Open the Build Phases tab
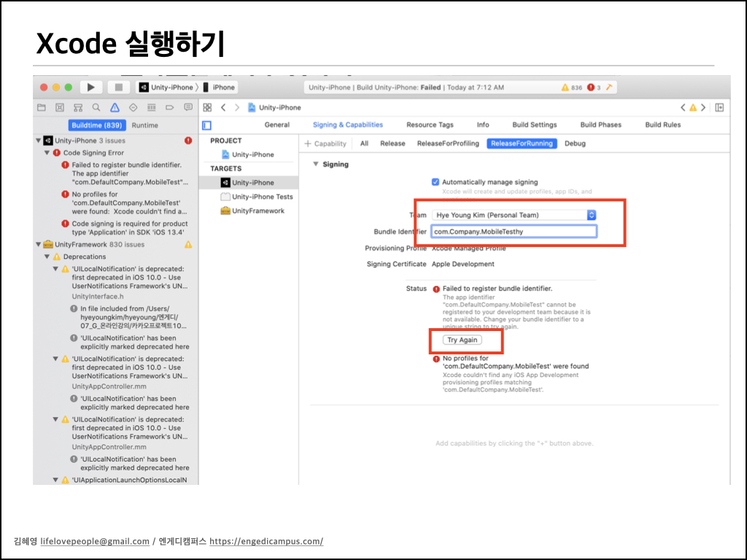This screenshot has height=560, width=747. point(601,125)
